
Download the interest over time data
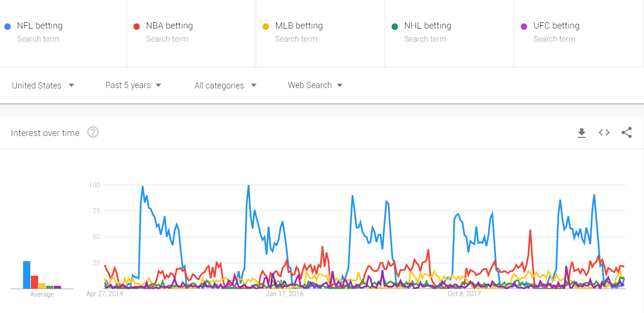coord(581,133)
